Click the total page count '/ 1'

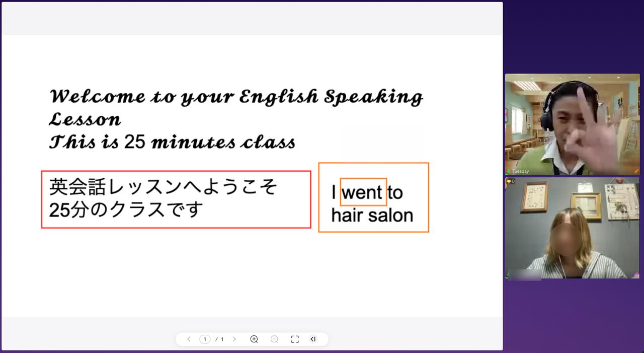point(219,339)
